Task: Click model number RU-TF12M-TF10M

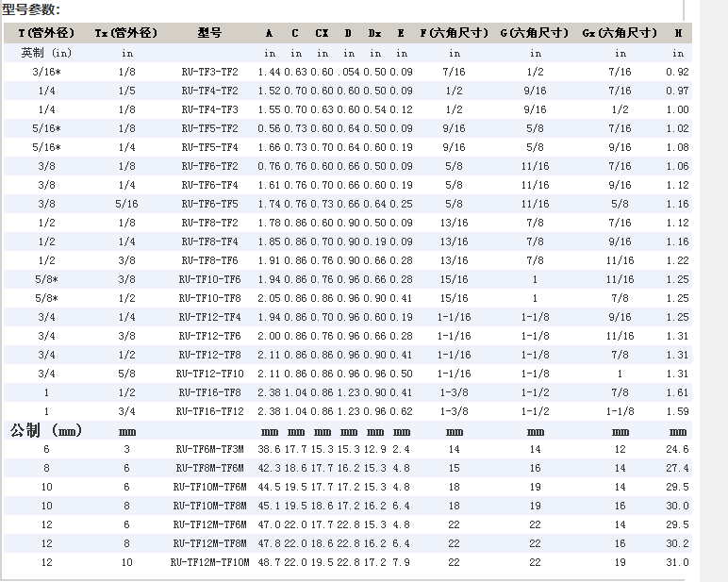Action: point(209,562)
